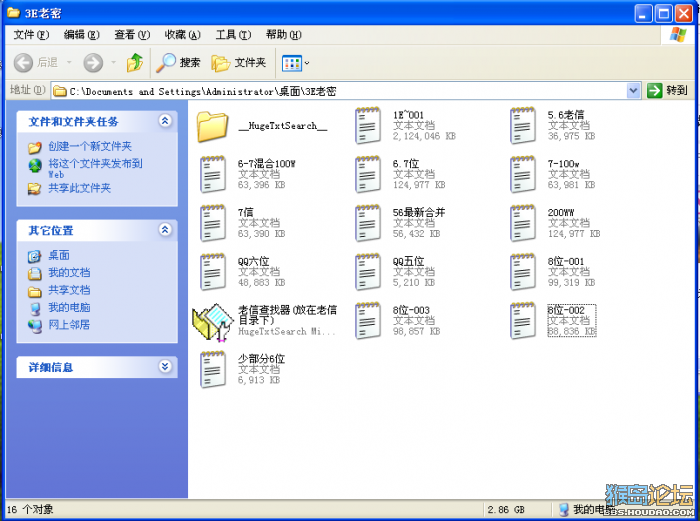Click the 56最新合并 file name text
Image resolution: width=700 pixels, height=521 pixels.
click(x=419, y=213)
